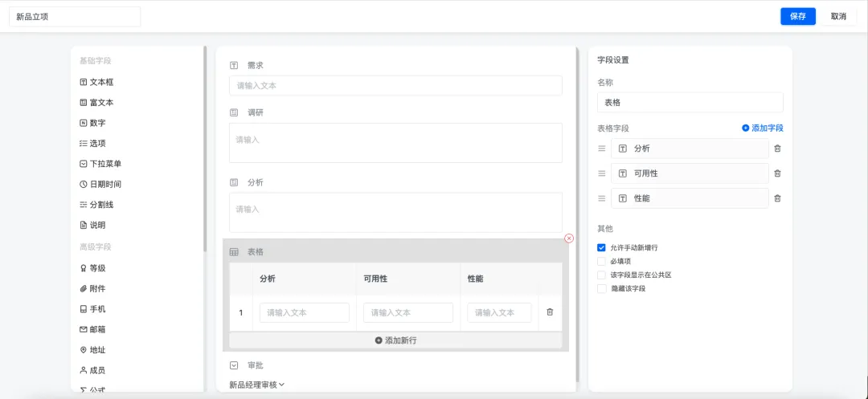Add a 数字 field from the sidebar
Viewport: 868px width, 399px height.
(92, 123)
